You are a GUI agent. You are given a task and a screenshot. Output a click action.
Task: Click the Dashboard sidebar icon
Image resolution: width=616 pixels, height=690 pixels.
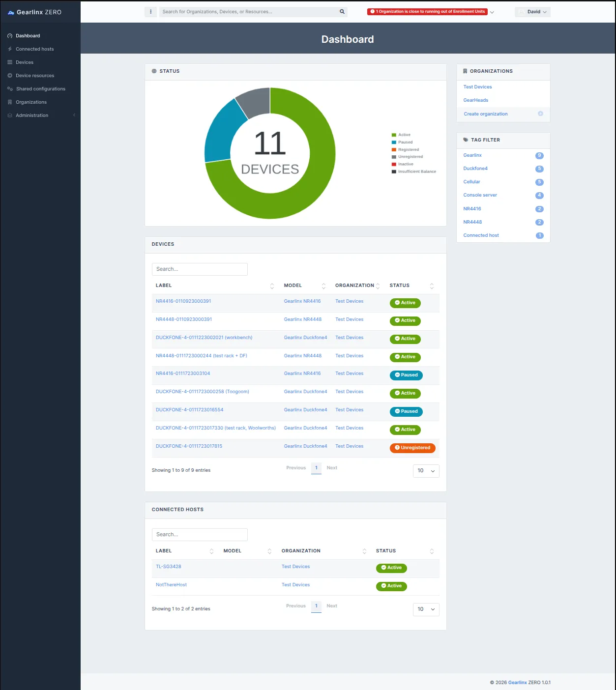coord(10,36)
